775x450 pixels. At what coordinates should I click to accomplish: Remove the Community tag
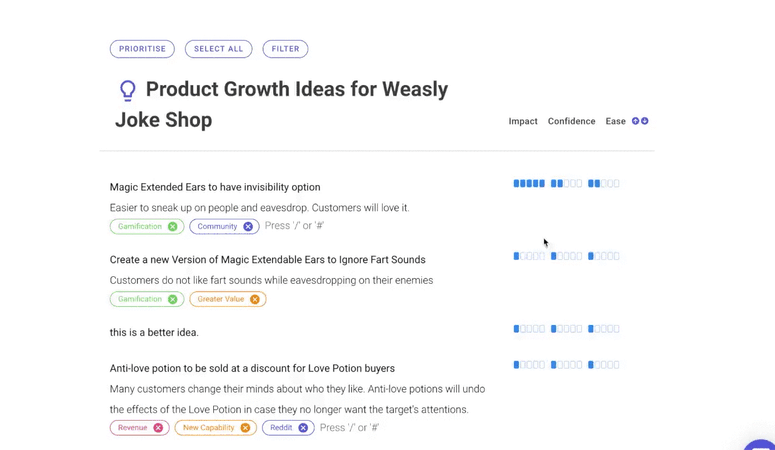[248, 226]
